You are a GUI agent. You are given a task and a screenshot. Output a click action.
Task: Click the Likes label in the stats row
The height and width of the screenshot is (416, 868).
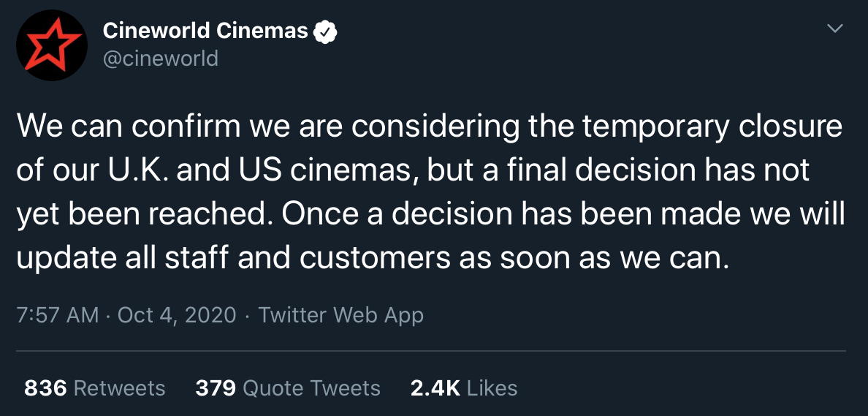click(492, 387)
